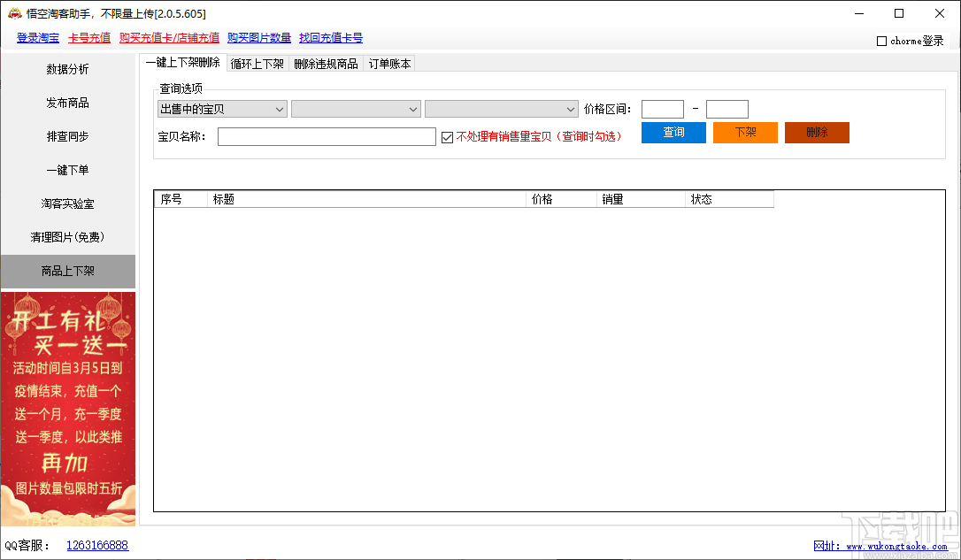Click the 开工有礼 promotional banner
The height and width of the screenshot is (560, 961).
click(68, 409)
